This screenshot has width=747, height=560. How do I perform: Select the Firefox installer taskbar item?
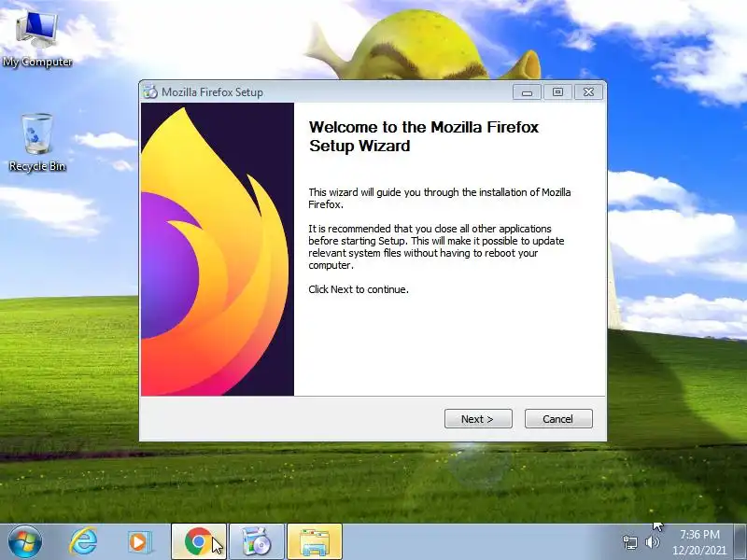coord(257,542)
